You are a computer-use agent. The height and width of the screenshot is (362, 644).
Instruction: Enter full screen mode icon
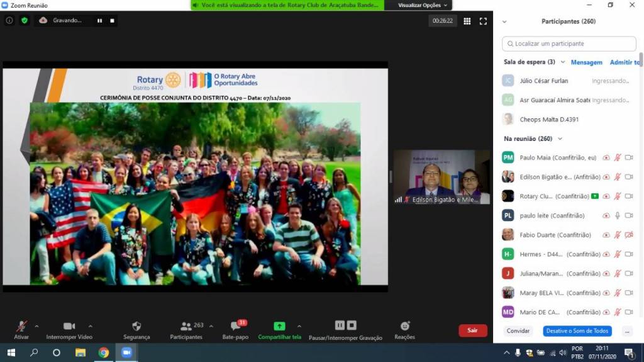[x=483, y=21]
